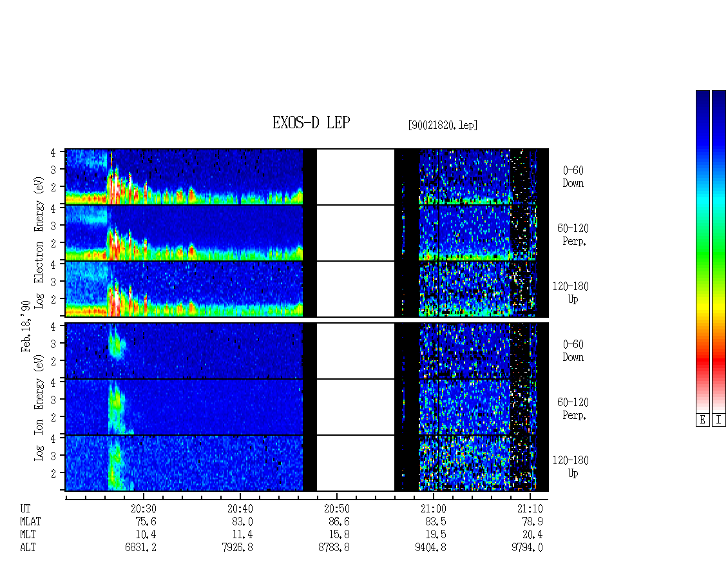Select the electron 60-120 Perp. spectrogram panel
The width and height of the screenshot is (728, 564).
click(x=307, y=233)
